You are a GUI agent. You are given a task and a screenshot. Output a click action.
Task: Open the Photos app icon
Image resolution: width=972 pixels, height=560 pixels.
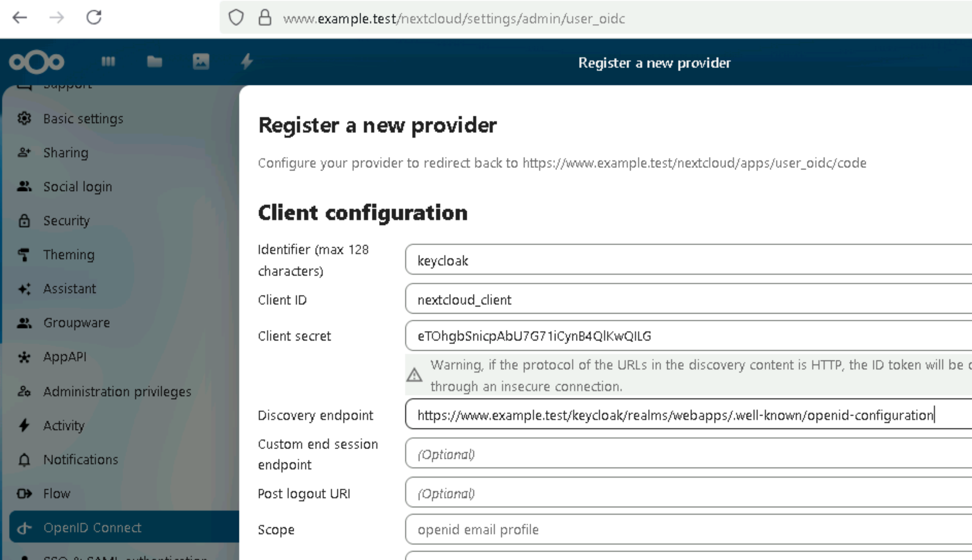[201, 61]
